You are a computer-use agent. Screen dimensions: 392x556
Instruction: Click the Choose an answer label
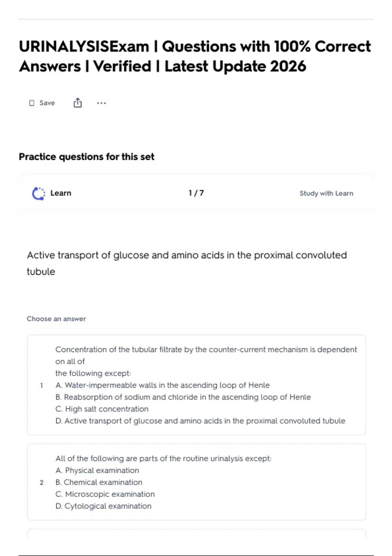(56, 319)
